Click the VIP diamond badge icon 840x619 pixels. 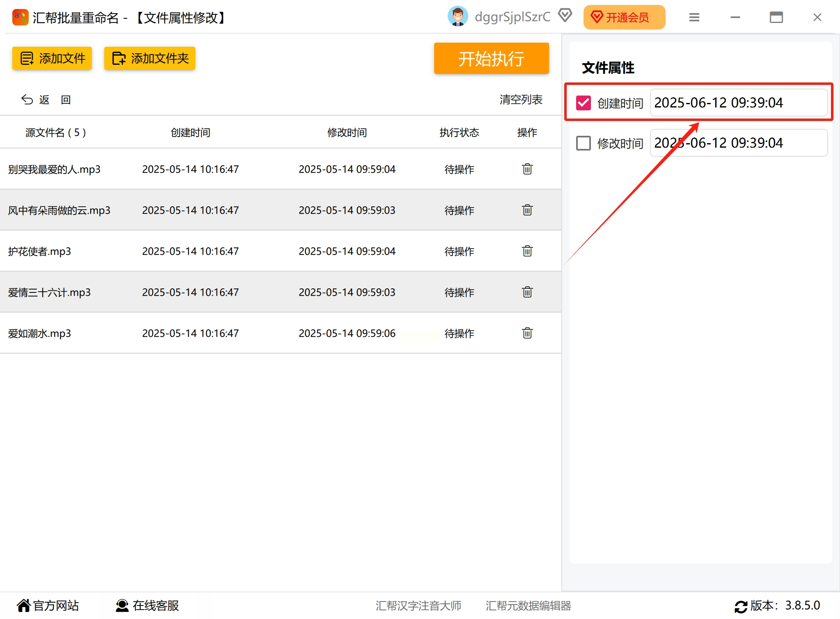(565, 16)
